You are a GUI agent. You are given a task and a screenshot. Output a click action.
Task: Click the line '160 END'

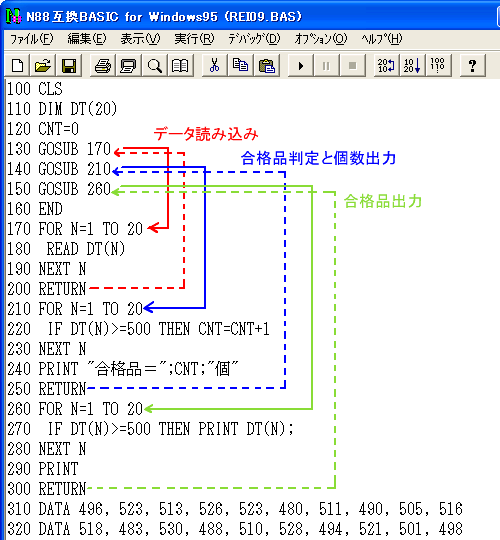35,209
